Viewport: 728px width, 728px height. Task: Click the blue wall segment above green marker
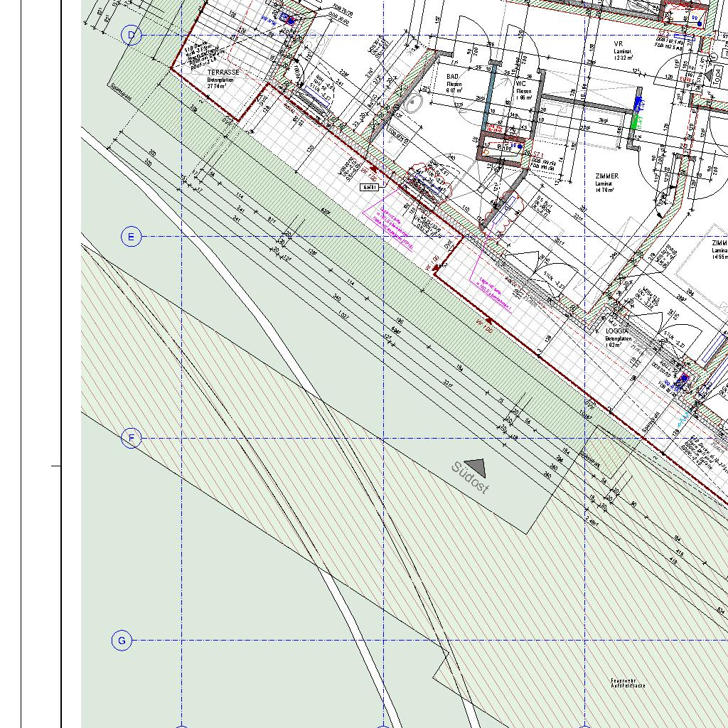point(638,104)
